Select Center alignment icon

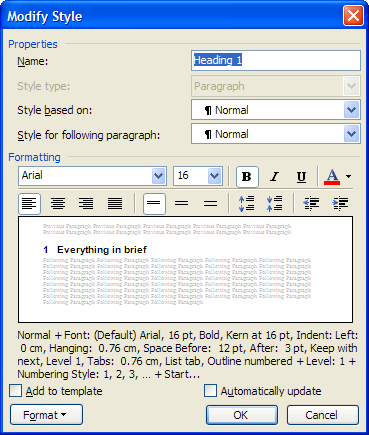[58, 203]
